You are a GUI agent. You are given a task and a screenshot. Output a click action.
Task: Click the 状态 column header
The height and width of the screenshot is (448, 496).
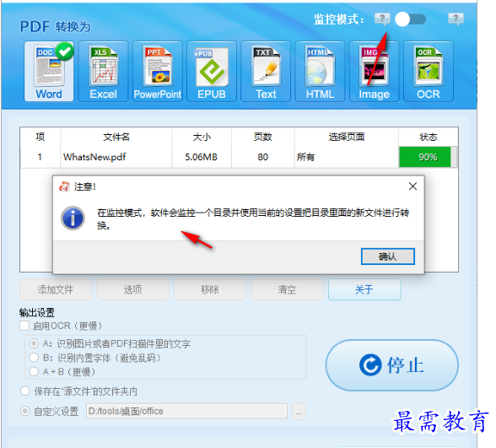point(429,137)
